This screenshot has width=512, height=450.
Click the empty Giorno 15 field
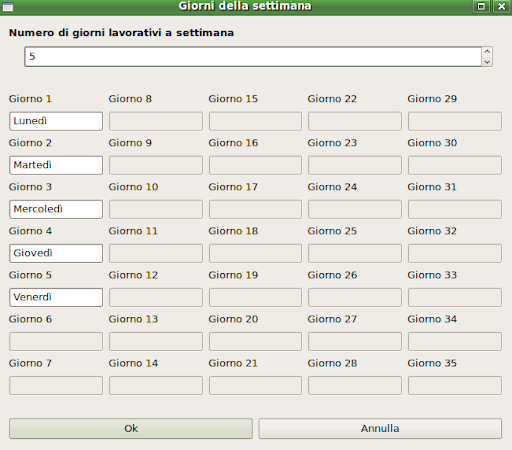pyautogui.click(x=255, y=121)
